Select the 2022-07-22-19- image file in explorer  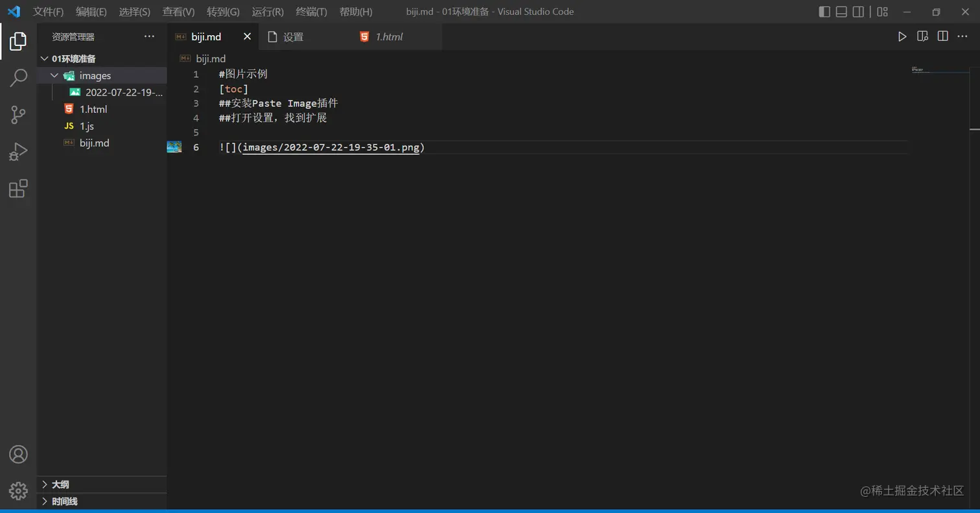[x=102, y=92]
